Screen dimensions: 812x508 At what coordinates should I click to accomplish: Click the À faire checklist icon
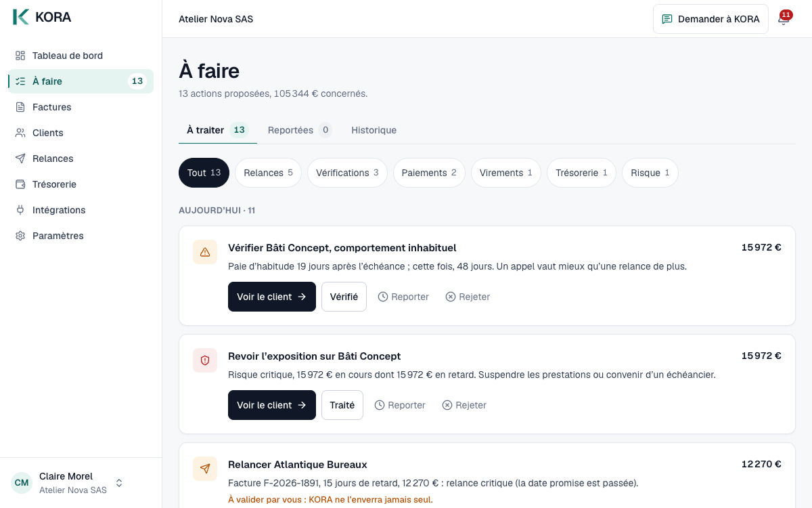point(20,81)
